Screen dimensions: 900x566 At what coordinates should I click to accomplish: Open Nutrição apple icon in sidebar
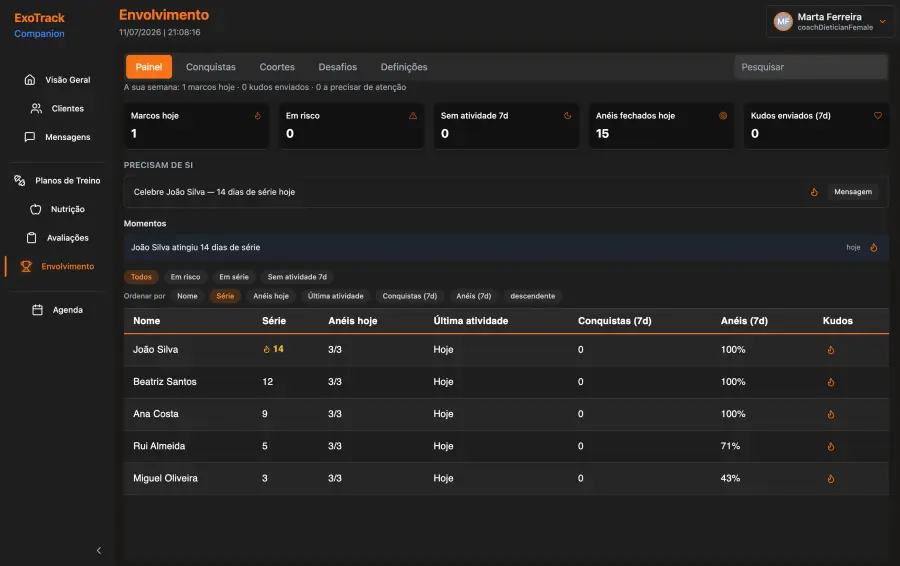pos(36,209)
